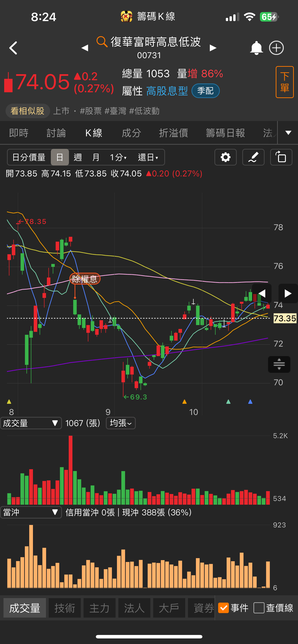
Task: Switch to the 討論 tab
Action: pyautogui.click(x=56, y=133)
